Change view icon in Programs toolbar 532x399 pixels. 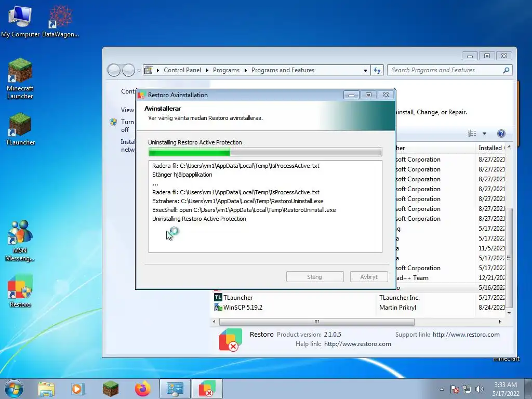[x=472, y=134]
